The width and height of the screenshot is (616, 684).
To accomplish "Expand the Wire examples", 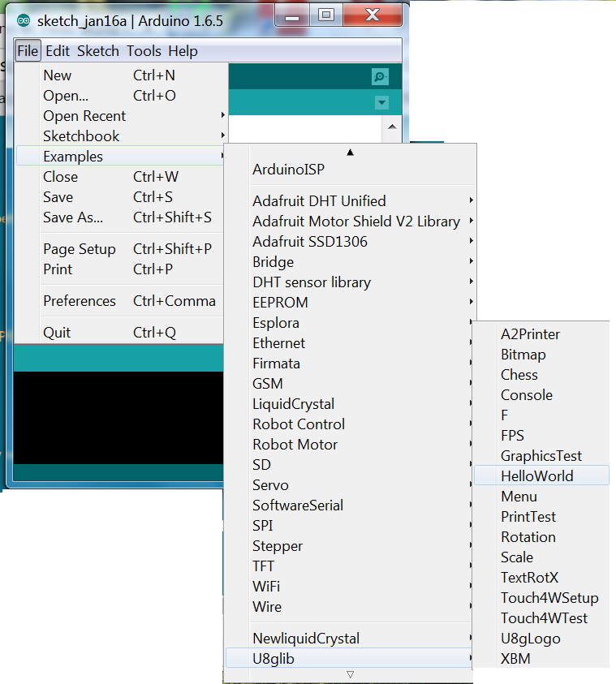I will point(349,606).
